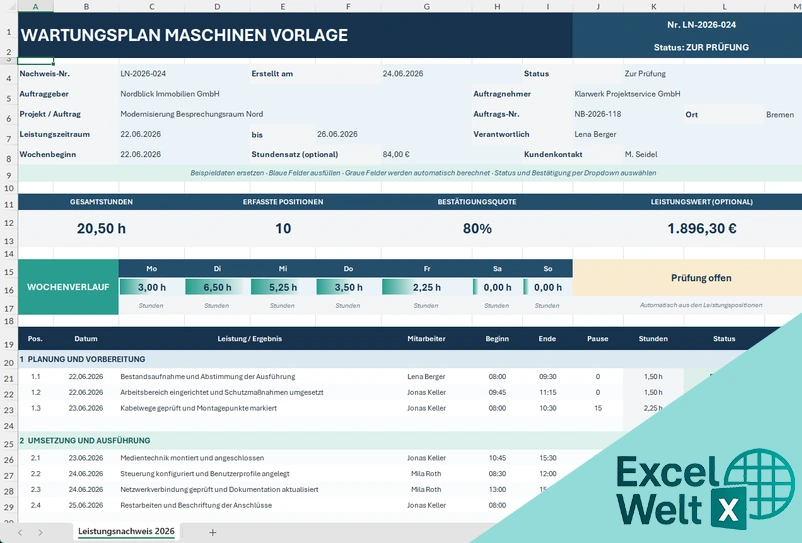Select Stundensatz value 84,00 €
Screen dimensions: 802x543
coord(396,154)
